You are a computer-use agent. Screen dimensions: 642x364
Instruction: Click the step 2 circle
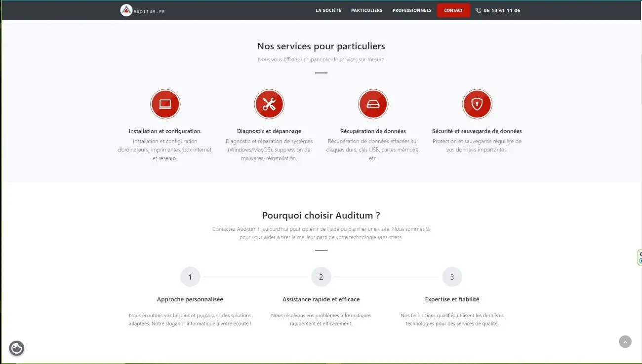(321, 277)
